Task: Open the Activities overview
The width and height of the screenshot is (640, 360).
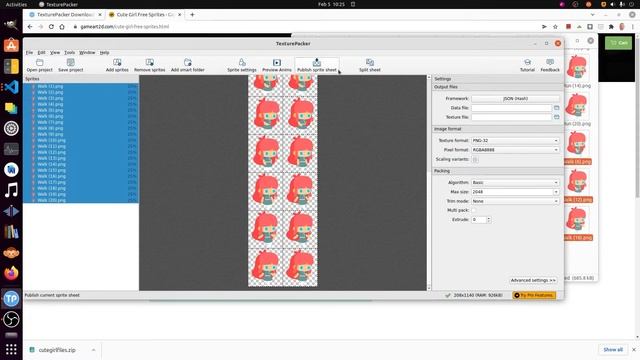Action: (16, 4)
